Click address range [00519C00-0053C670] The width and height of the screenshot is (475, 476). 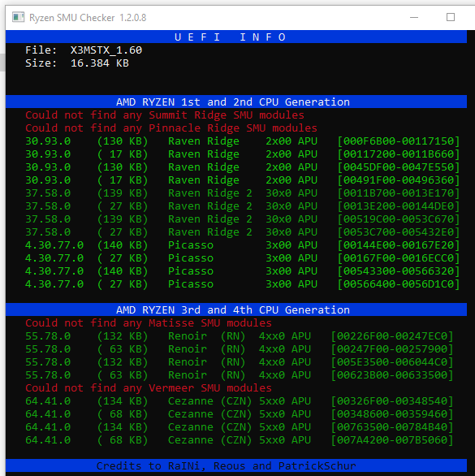399,219
